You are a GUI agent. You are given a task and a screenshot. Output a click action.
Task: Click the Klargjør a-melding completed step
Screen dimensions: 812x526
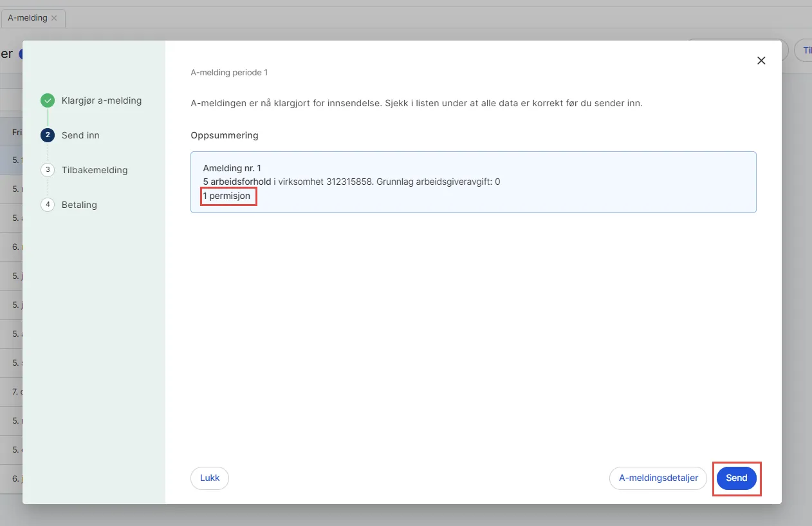(100, 100)
